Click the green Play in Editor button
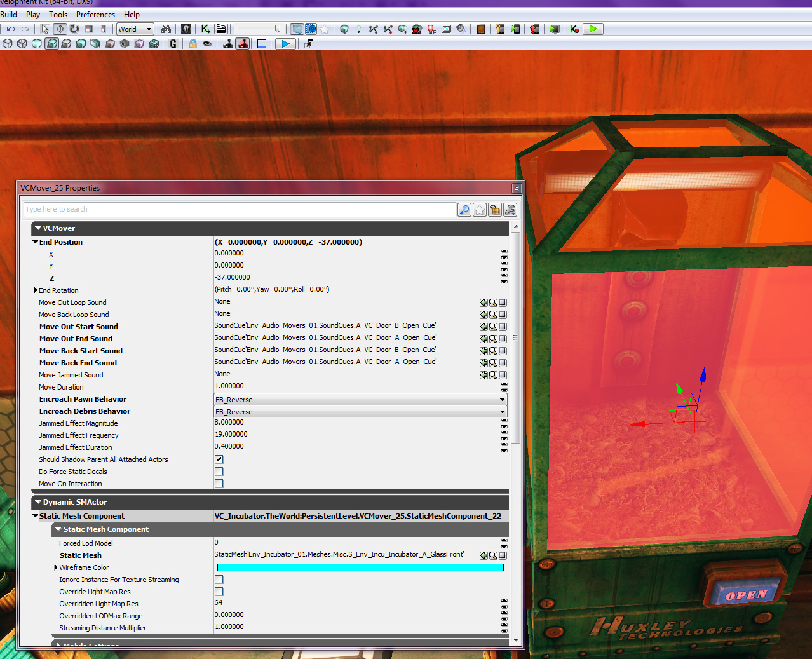The image size is (812, 659). tap(593, 29)
